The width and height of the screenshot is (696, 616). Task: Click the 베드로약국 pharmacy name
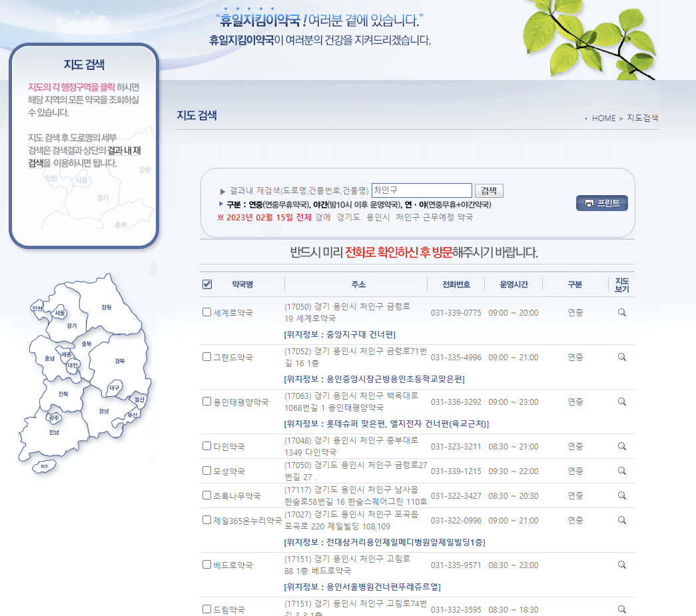(233, 565)
